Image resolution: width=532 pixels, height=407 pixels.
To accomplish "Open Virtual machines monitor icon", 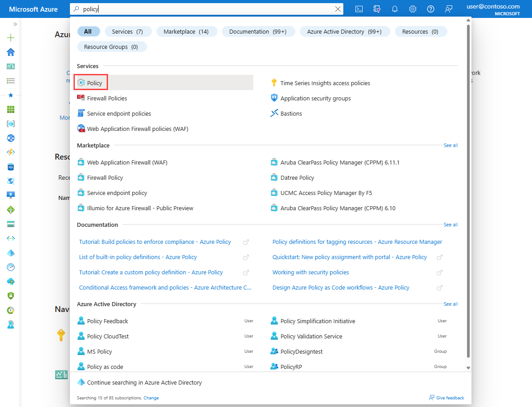I will click(11, 195).
